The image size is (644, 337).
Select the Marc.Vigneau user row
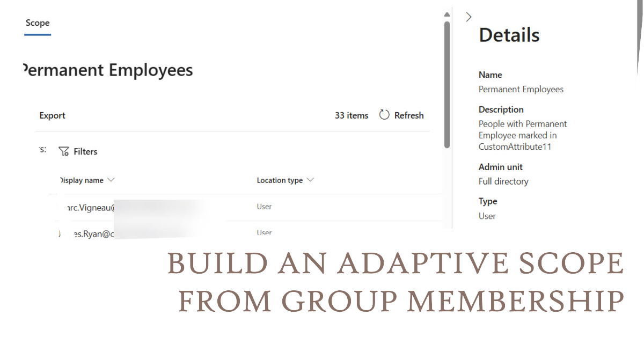pos(87,207)
